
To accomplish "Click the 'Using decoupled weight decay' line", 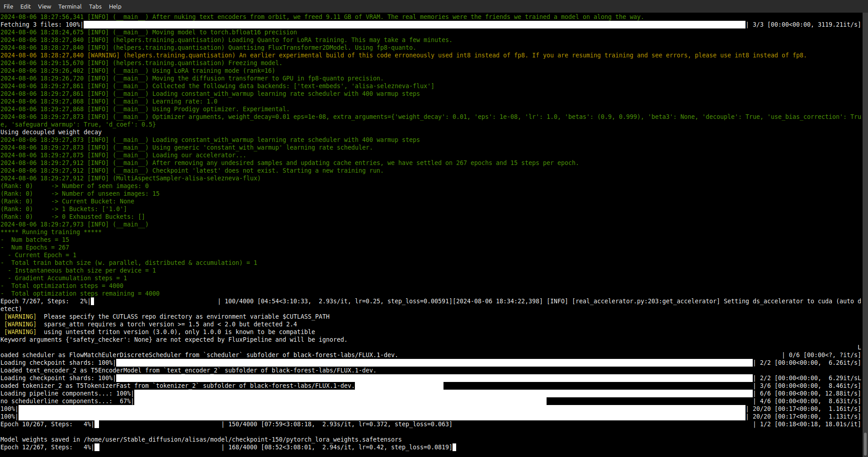I will (51, 132).
